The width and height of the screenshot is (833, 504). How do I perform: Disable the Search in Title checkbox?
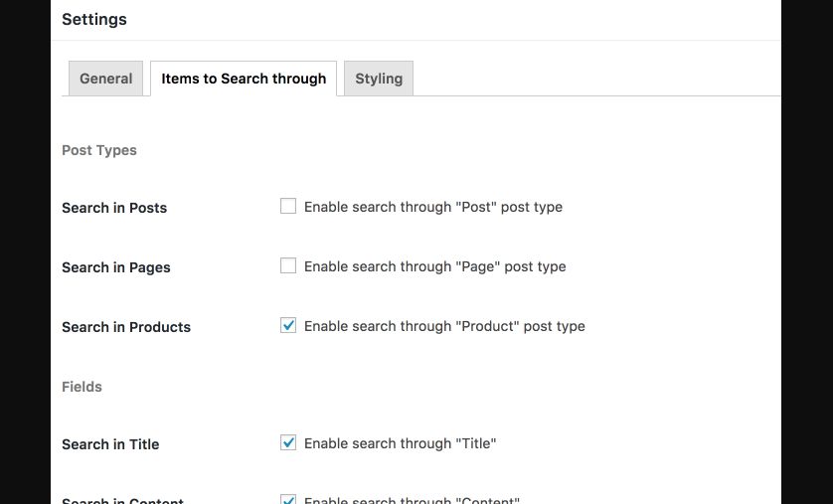pos(288,443)
